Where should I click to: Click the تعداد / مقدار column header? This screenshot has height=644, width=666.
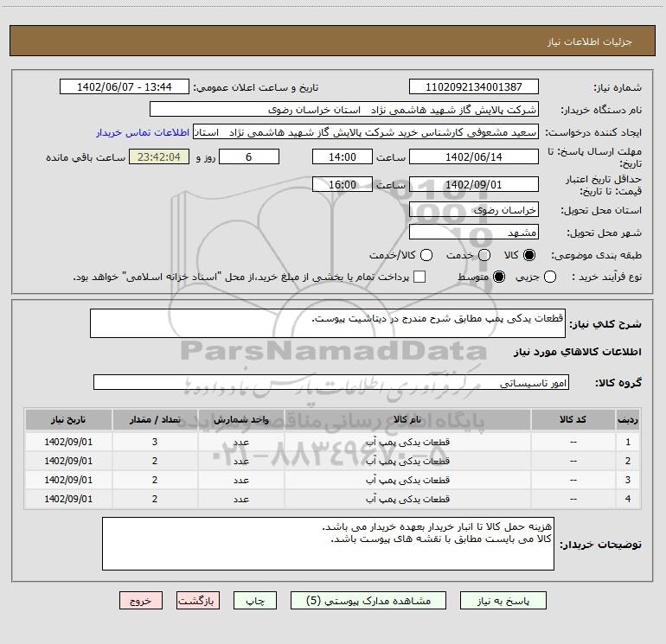tap(155, 419)
